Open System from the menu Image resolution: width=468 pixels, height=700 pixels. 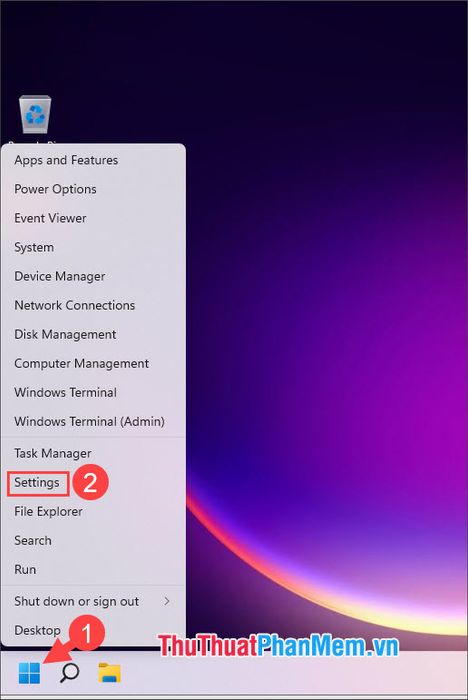(x=93, y=247)
